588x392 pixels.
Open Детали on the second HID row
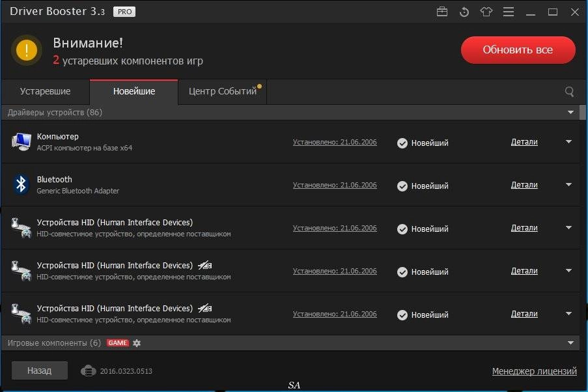click(524, 271)
